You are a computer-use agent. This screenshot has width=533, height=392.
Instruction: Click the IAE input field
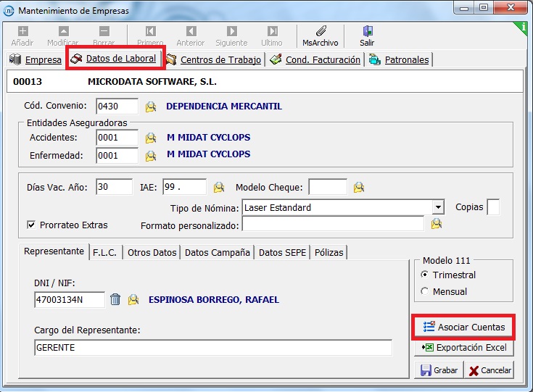185,187
